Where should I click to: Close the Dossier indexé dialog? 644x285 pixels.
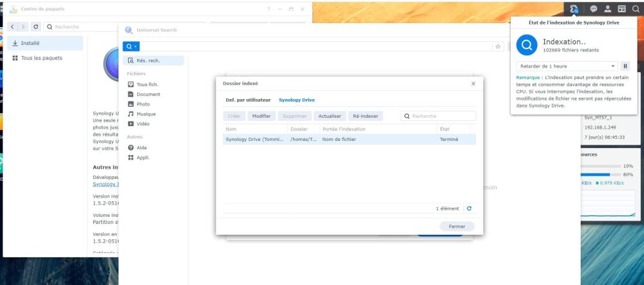473,84
